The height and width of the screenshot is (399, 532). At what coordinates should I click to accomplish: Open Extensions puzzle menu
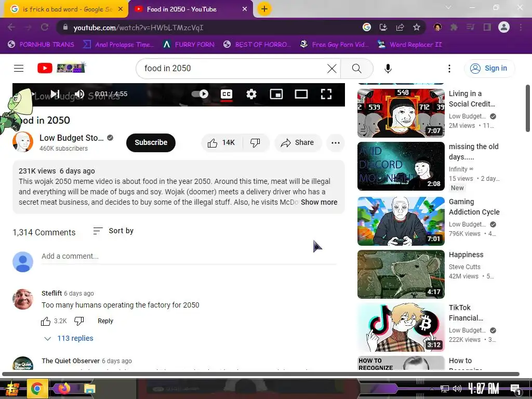click(454, 27)
